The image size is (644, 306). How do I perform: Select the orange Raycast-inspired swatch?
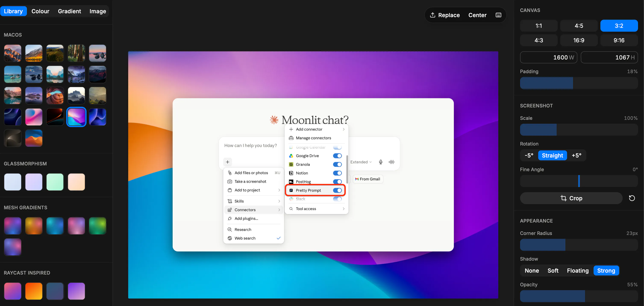click(x=34, y=291)
